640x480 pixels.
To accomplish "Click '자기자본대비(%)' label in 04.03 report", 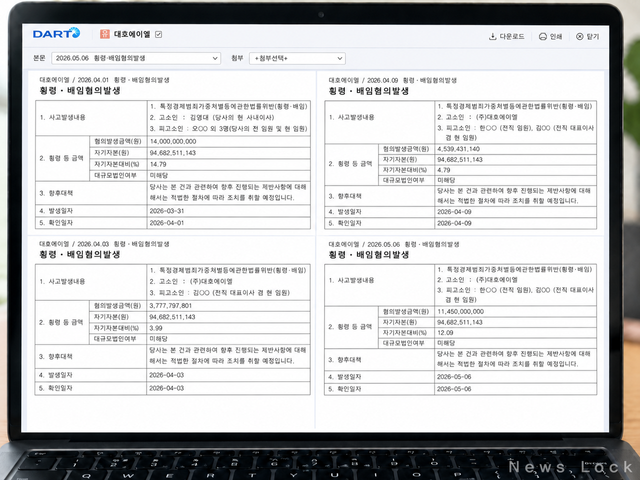I will tap(116, 328).
